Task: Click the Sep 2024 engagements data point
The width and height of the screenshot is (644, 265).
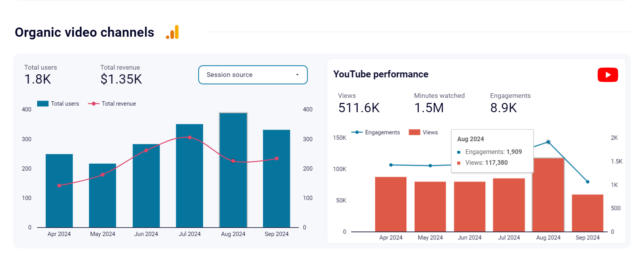Action: (588, 182)
